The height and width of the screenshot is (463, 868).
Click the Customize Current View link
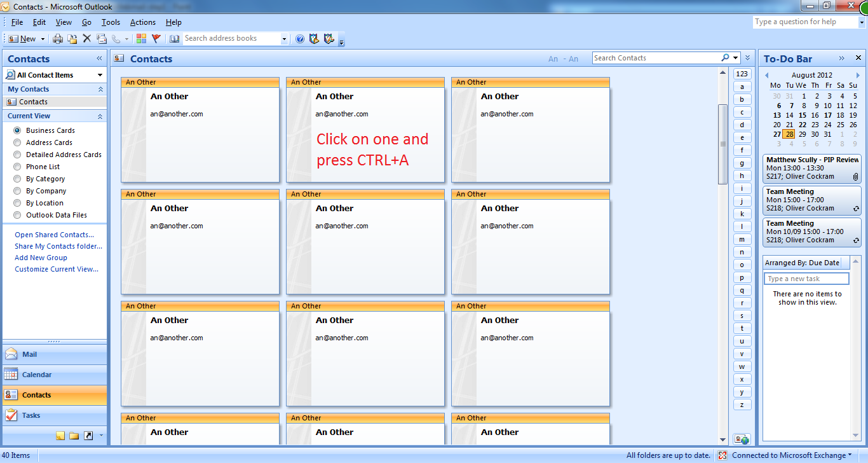pyautogui.click(x=57, y=269)
